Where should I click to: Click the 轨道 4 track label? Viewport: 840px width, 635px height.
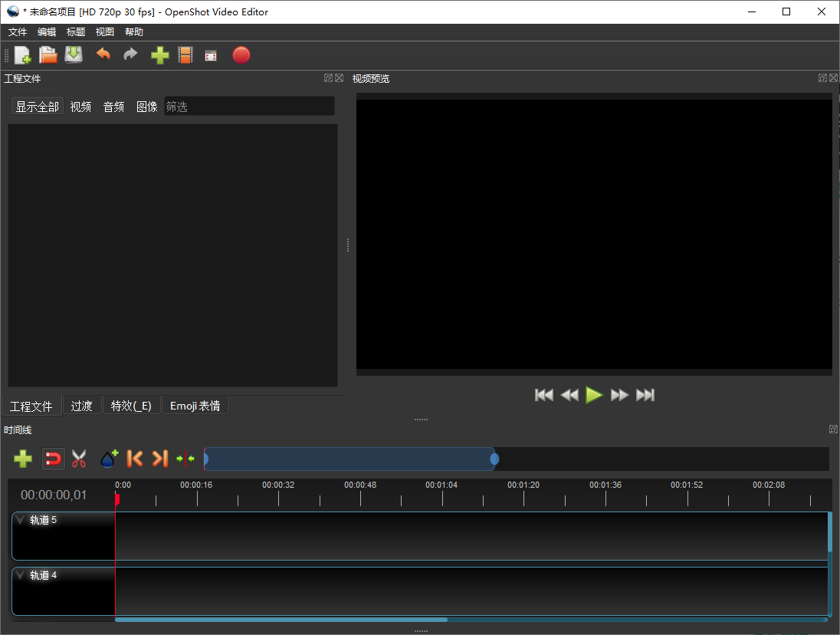pyautogui.click(x=44, y=575)
